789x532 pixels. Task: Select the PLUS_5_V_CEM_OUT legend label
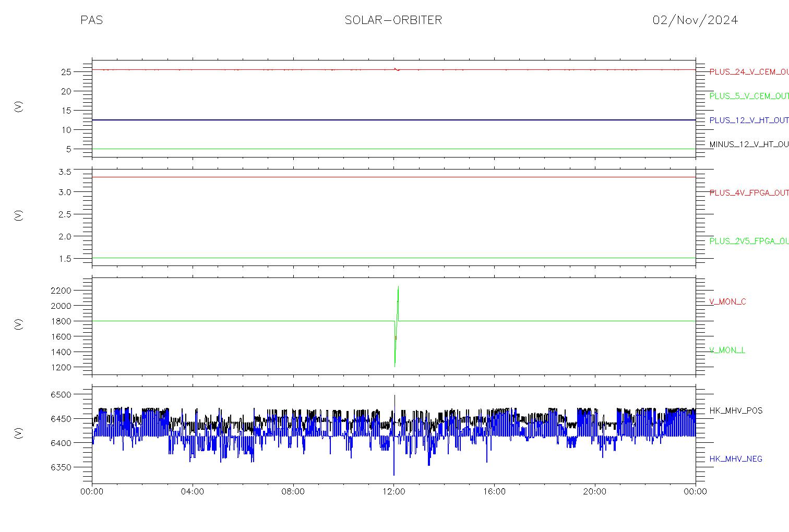tap(749, 96)
